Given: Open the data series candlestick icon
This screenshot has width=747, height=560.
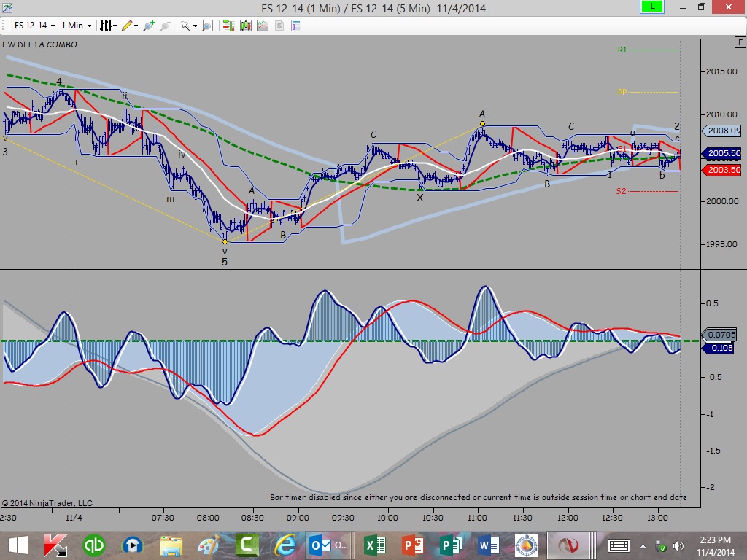Looking at the screenshot, I should coord(246,26).
